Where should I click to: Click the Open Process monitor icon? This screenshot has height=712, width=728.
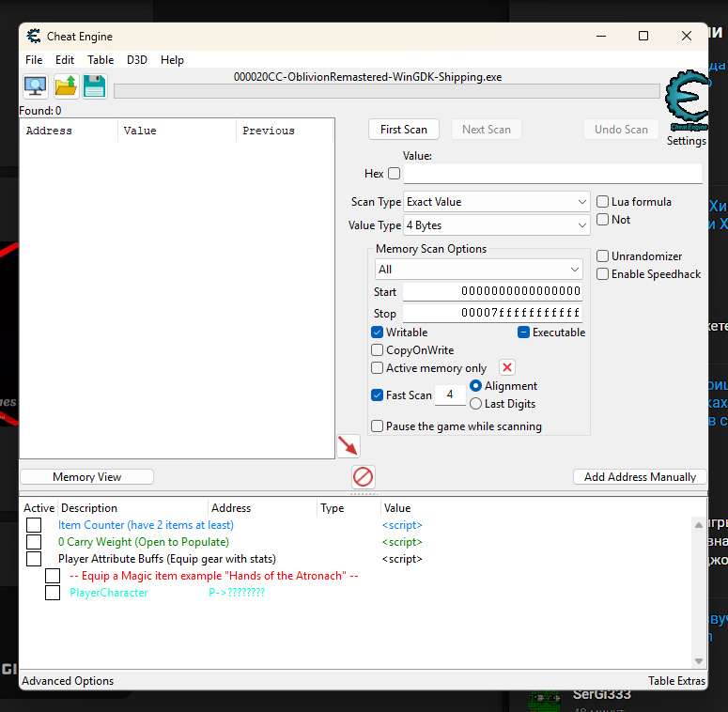pos(36,86)
